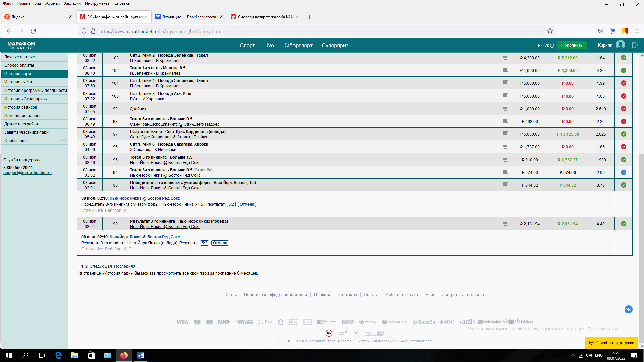
Task: Open История счёта in the sidebar
Action: 18,82
